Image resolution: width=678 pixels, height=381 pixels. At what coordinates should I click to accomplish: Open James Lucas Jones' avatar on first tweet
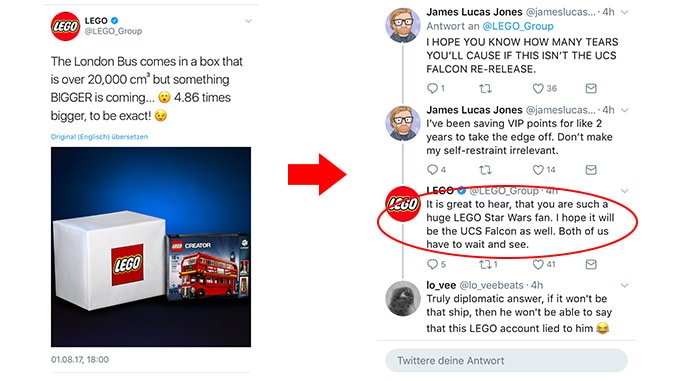[403, 25]
